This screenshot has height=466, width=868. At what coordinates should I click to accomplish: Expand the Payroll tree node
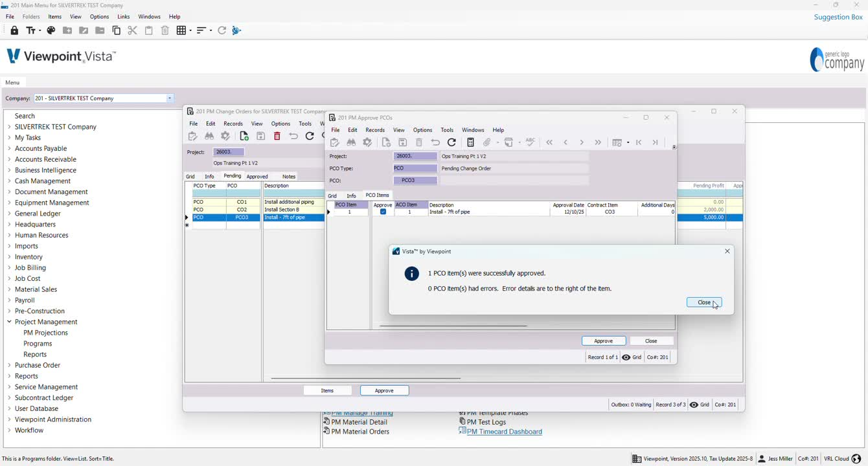coord(9,300)
